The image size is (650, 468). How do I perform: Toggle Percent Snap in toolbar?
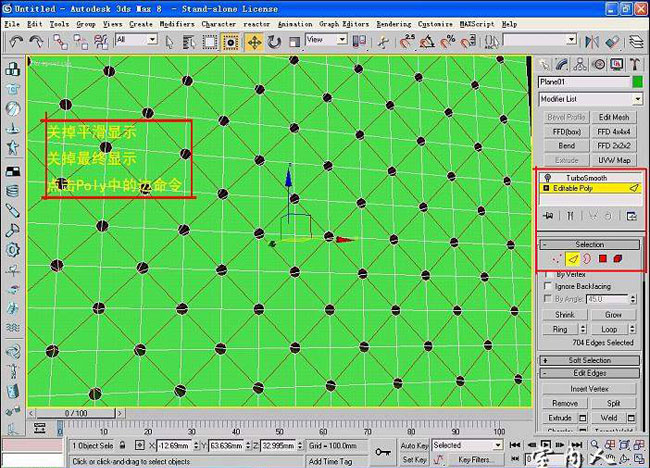coord(447,42)
